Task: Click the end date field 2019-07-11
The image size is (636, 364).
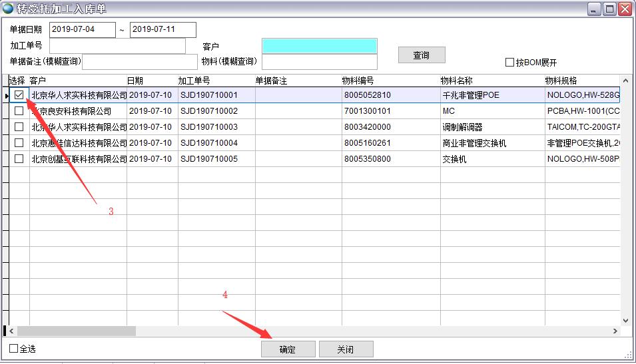Action: tap(162, 30)
